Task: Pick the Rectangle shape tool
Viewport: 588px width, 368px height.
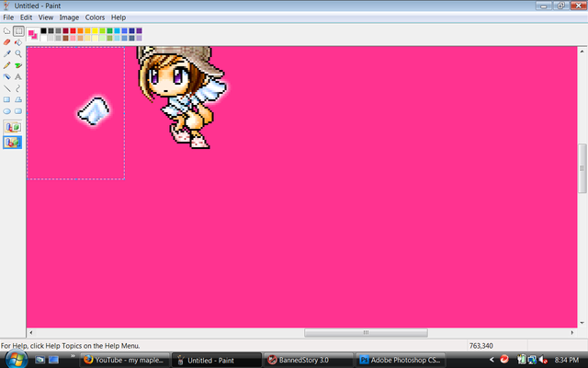Action: click(6, 99)
